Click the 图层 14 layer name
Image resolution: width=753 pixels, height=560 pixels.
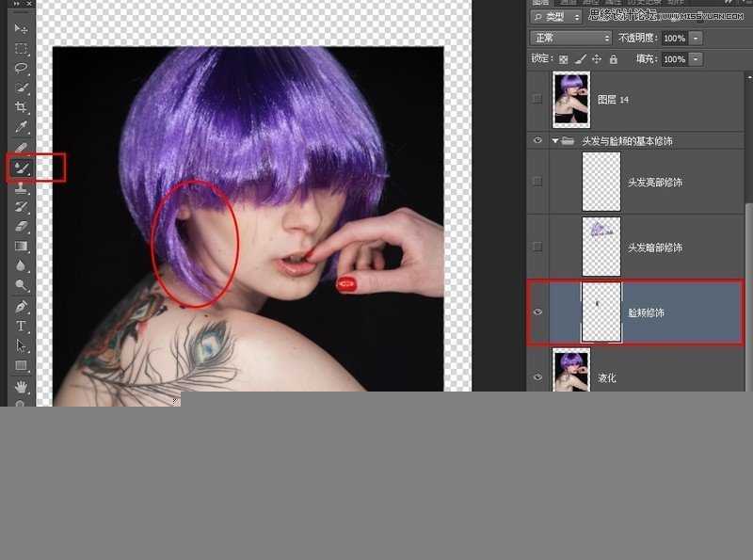point(613,100)
